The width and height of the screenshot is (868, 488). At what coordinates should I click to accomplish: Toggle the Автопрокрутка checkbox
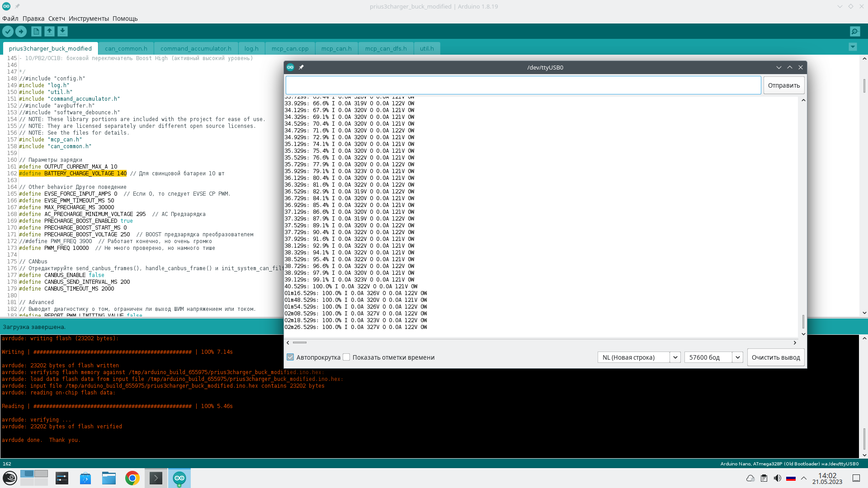point(290,357)
